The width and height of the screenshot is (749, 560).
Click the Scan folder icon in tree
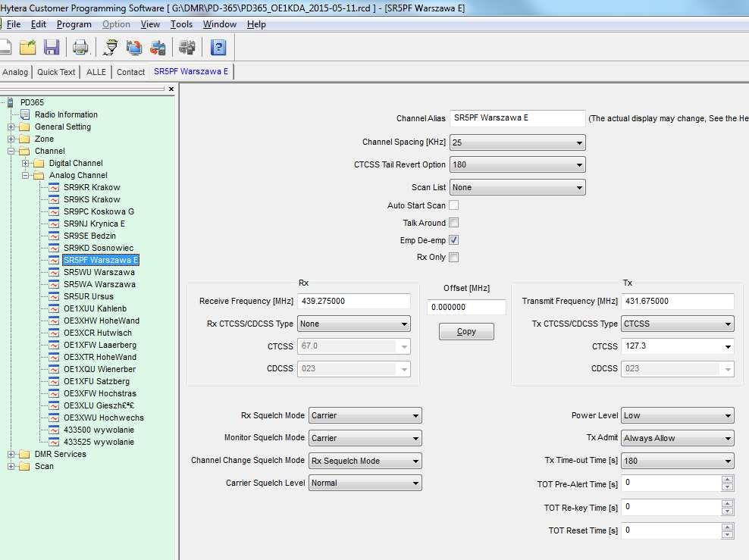pyautogui.click(x=24, y=467)
